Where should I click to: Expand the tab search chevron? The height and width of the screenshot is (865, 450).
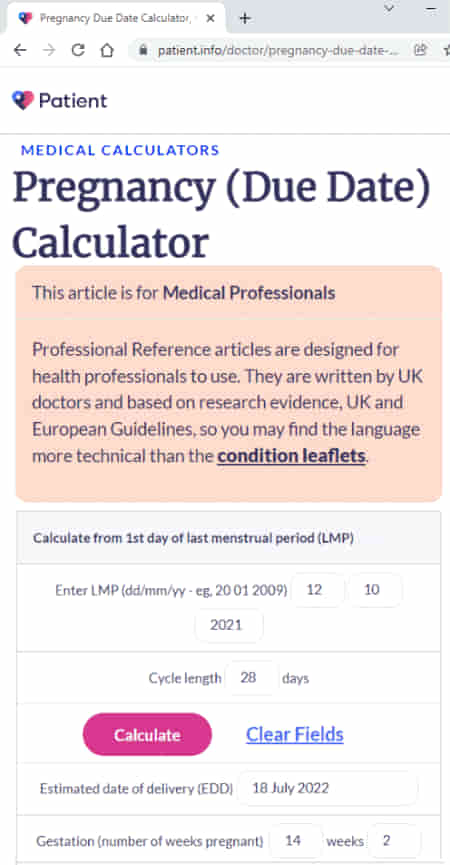(389, 9)
